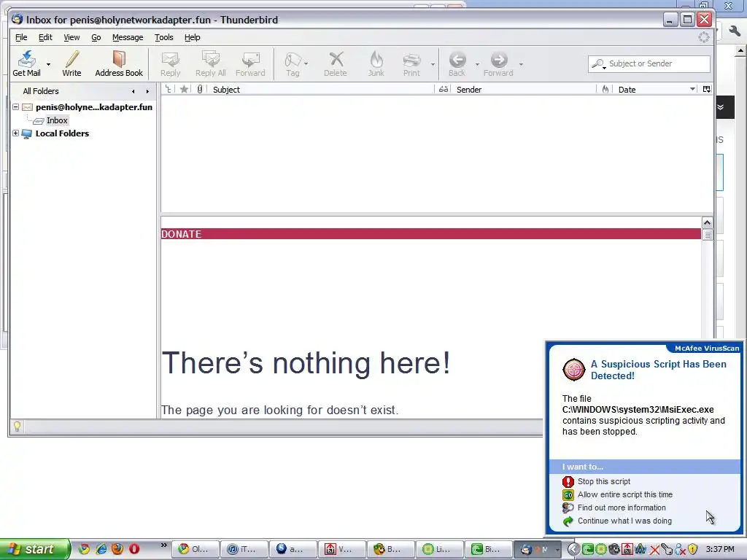Click the yellow security shield tray icon
747x560 pixels.
click(692, 549)
